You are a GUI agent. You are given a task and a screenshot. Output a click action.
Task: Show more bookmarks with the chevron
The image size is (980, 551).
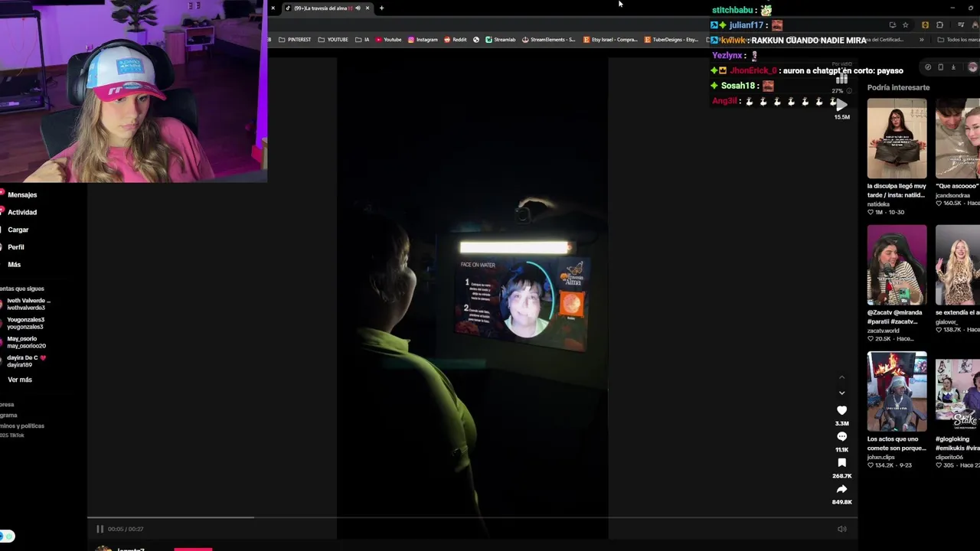coord(921,40)
